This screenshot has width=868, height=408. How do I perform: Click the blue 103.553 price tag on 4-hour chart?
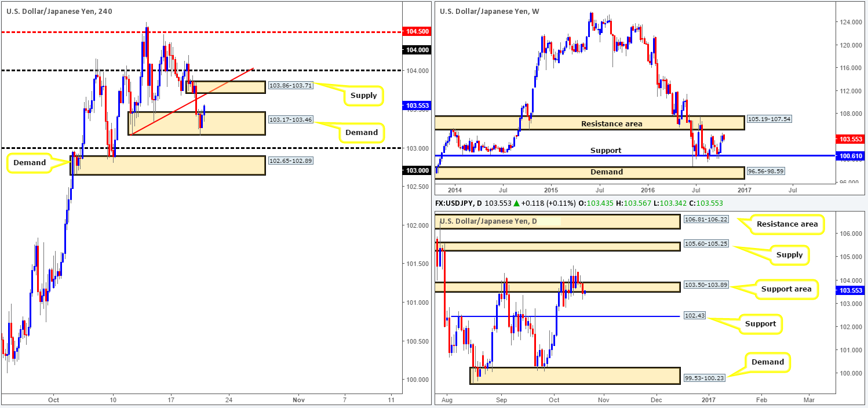[x=417, y=105]
